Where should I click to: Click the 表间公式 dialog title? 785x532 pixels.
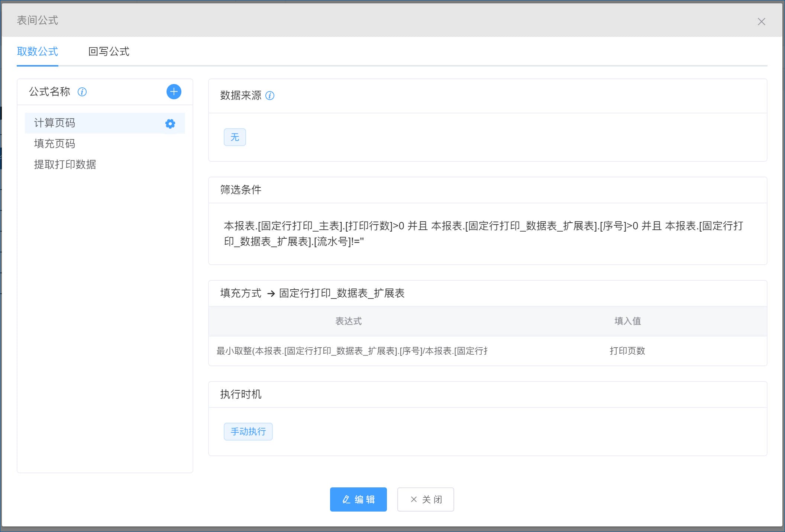coord(38,20)
